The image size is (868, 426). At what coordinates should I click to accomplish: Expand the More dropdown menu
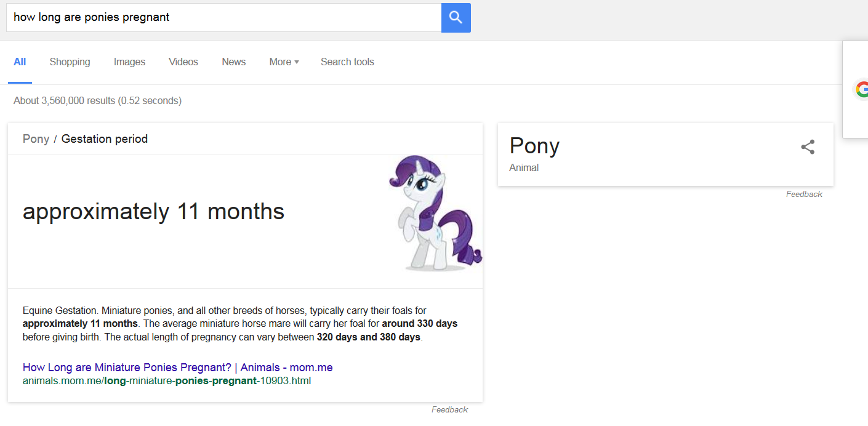284,62
